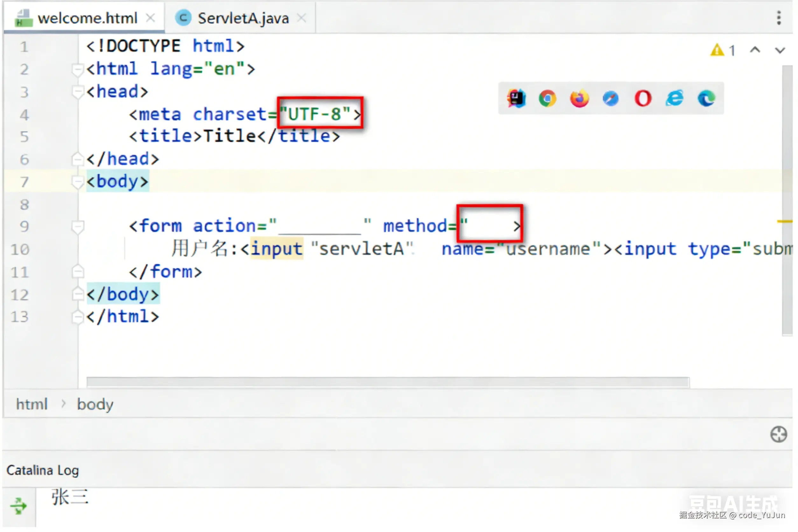The height and width of the screenshot is (532, 798).
Task: Open editor tabs three-dot options menu
Action: point(779,17)
